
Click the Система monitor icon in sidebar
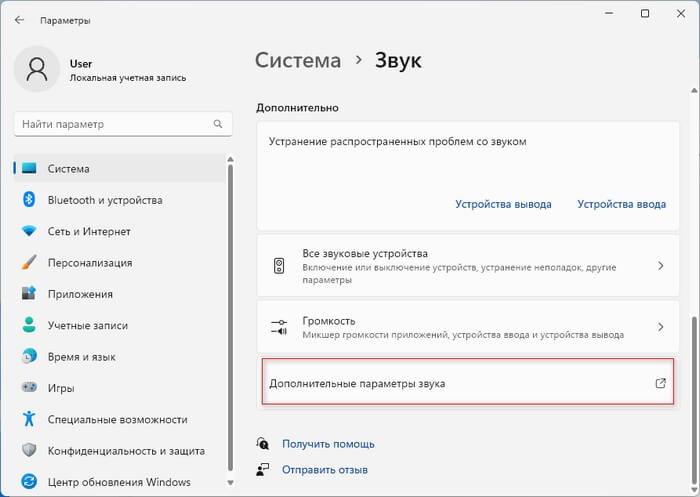(29, 168)
